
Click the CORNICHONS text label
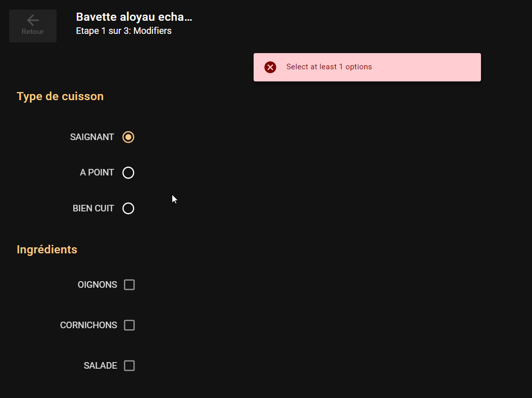[88, 325]
